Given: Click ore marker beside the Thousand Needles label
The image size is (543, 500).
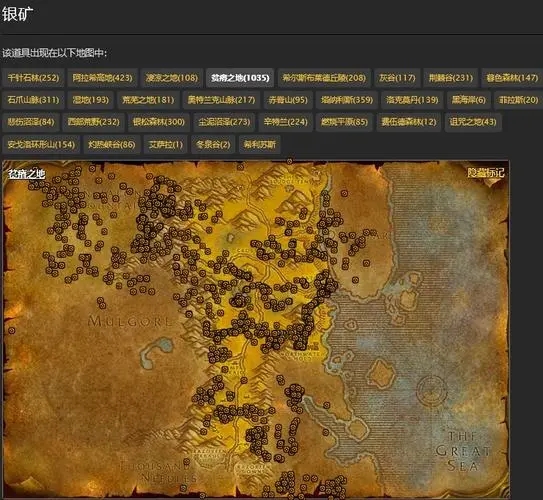Looking at the screenshot, I should pos(186,462).
